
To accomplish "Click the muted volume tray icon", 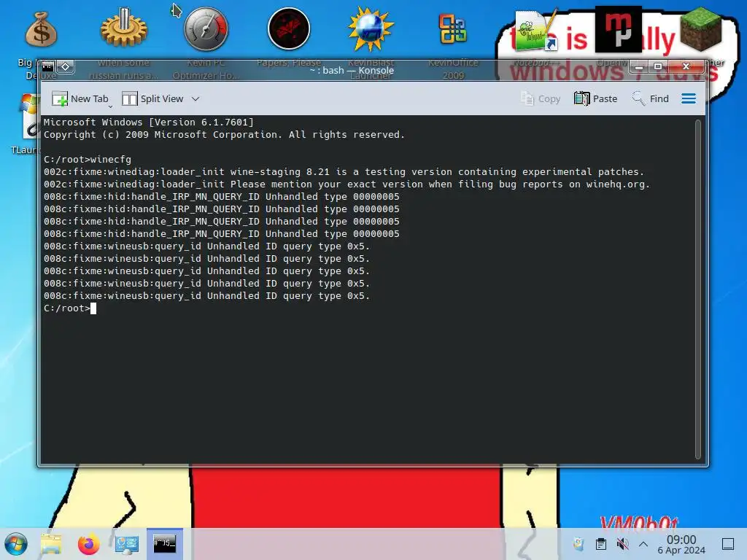I will (622, 544).
